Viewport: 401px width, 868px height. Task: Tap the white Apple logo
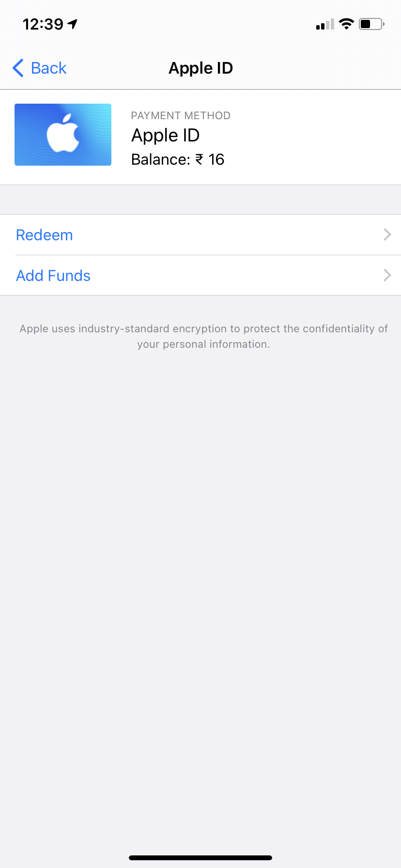click(63, 134)
